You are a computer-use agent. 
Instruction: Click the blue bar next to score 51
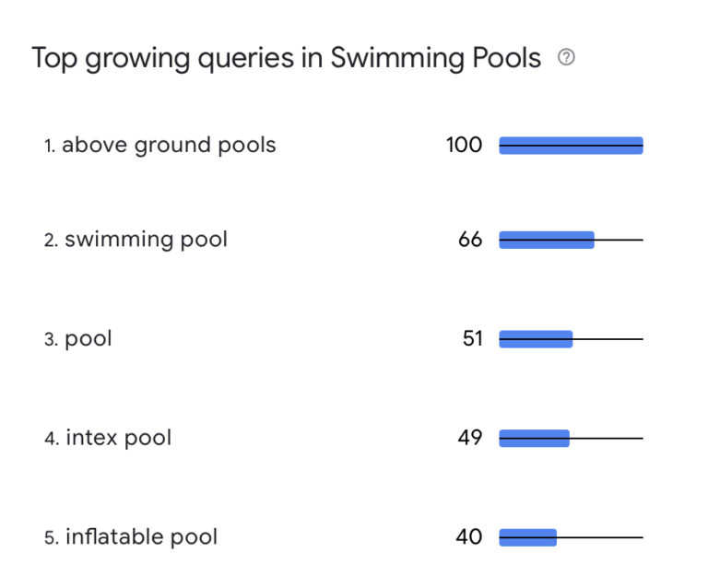click(536, 338)
